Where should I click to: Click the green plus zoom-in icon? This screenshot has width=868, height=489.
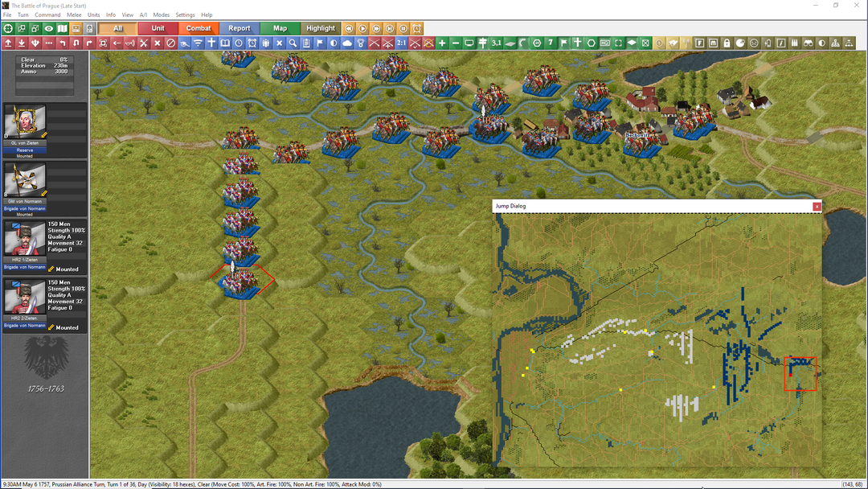[x=442, y=43]
